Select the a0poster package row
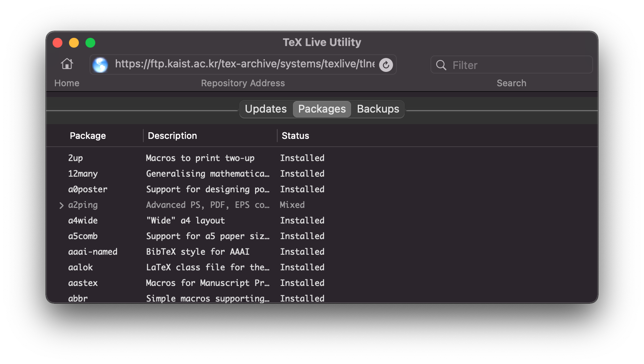 (322, 189)
